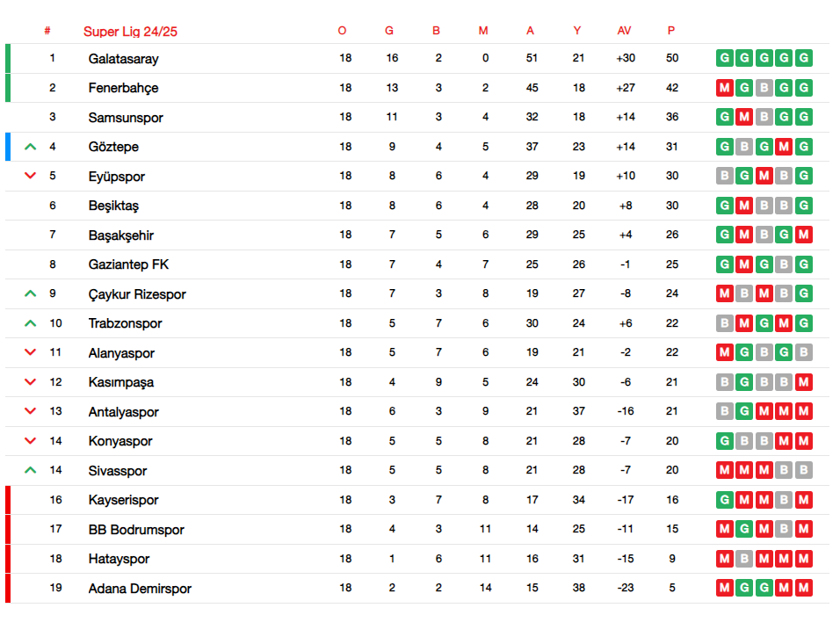Sort table by the P points column
840x644 pixels.
pyautogui.click(x=671, y=31)
